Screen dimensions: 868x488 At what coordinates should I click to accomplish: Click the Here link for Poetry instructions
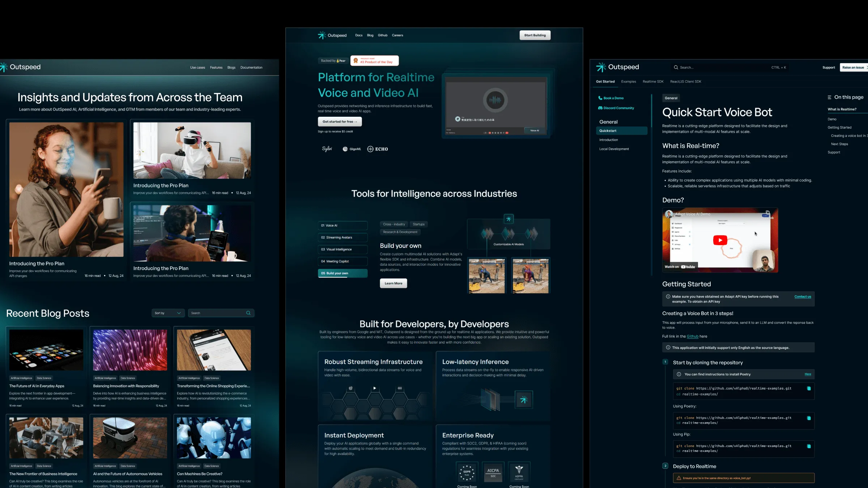point(808,374)
